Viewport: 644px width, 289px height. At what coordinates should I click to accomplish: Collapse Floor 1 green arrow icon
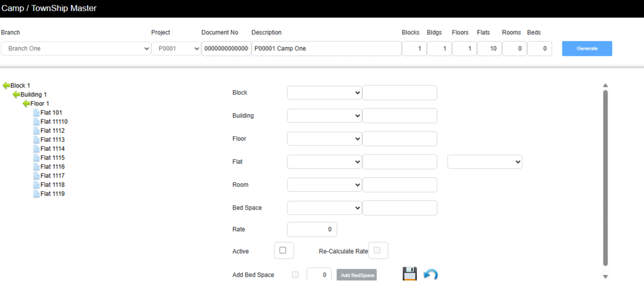[26, 103]
